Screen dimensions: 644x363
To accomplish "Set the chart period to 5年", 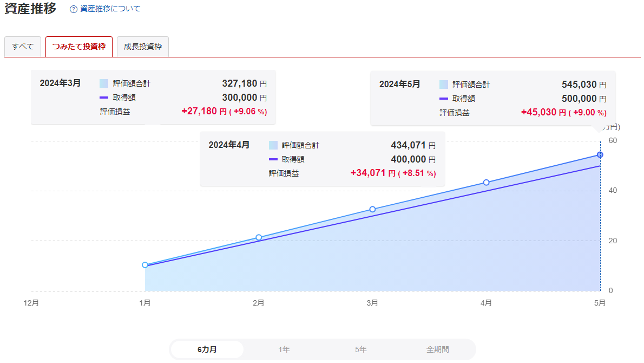I will tap(361, 349).
